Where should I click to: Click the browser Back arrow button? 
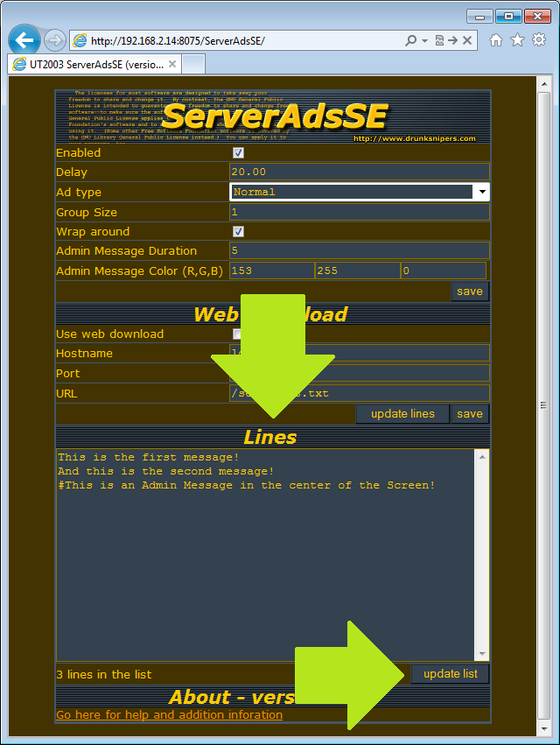(24, 40)
